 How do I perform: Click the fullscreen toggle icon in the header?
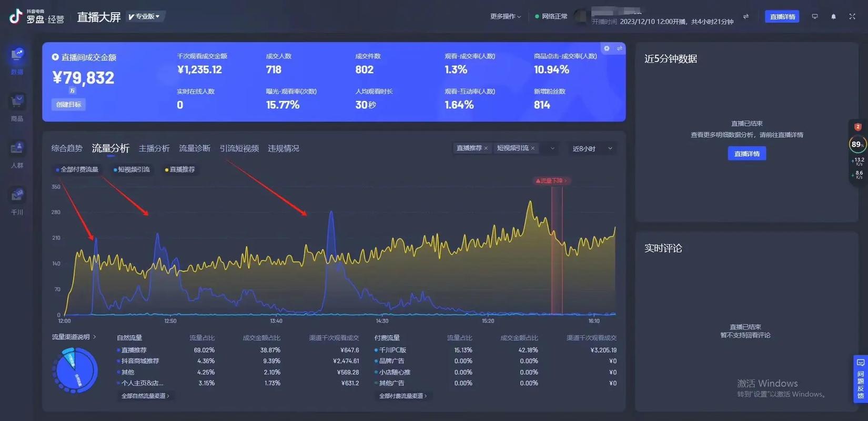[852, 17]
